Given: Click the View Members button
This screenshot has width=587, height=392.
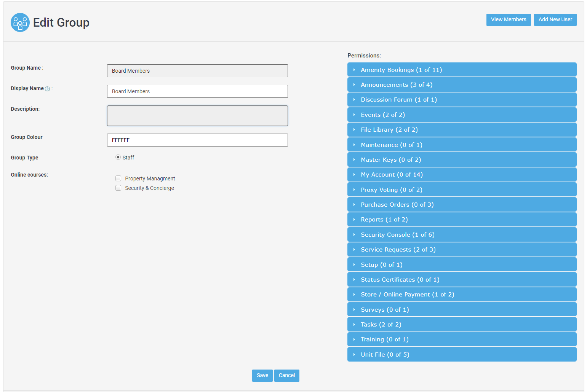Looking at the screenshot, I should (508, 20).
